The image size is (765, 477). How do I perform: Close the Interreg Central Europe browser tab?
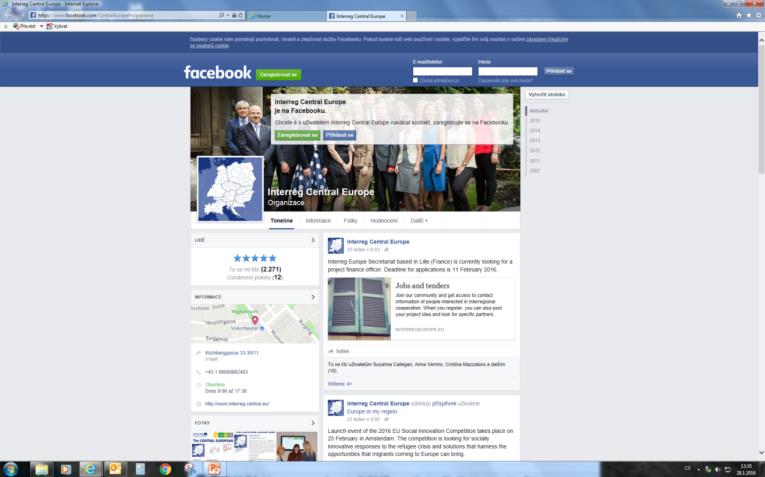[402, 16]
